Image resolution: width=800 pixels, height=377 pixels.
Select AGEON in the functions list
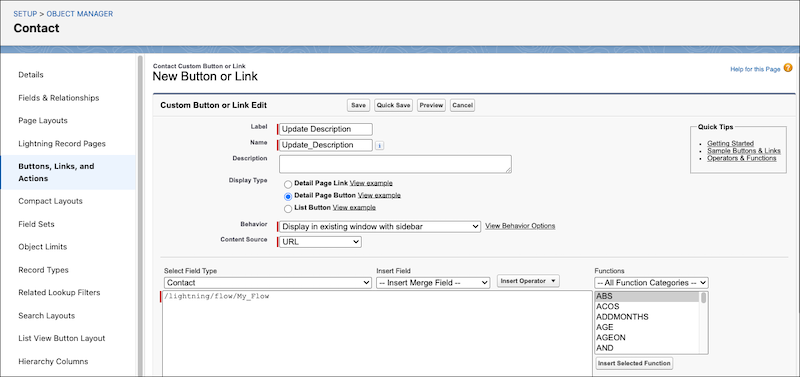pos(647,337)
